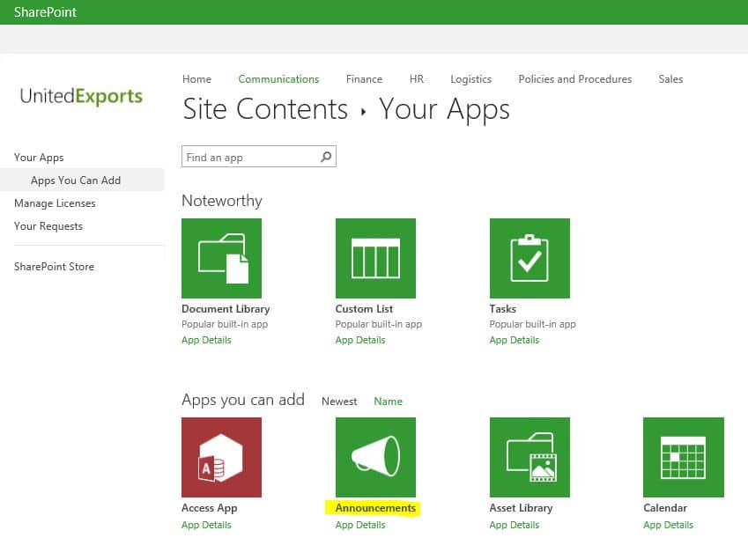Screen dimensions: 748x560
Task: Click the Calendar name label
Action: (x=665, y=508)
